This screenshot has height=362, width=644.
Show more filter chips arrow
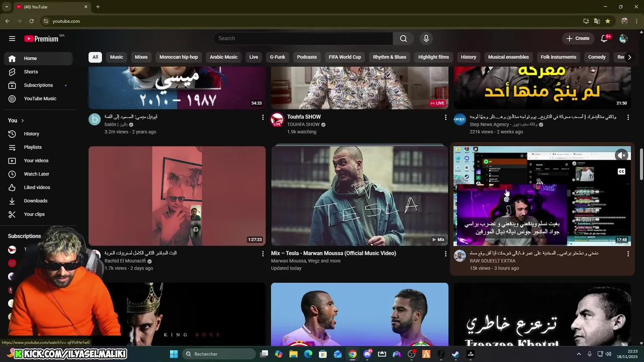click(x=629, y=57)
